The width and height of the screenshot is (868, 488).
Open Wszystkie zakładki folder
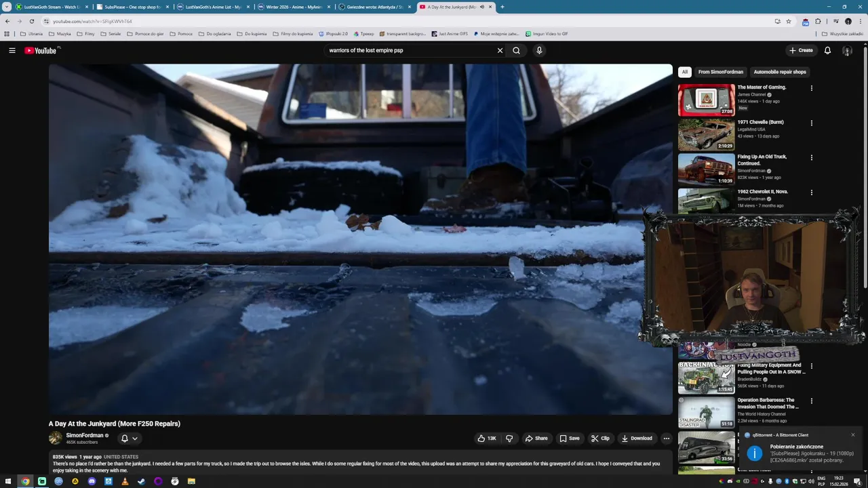tap(842, 33)
